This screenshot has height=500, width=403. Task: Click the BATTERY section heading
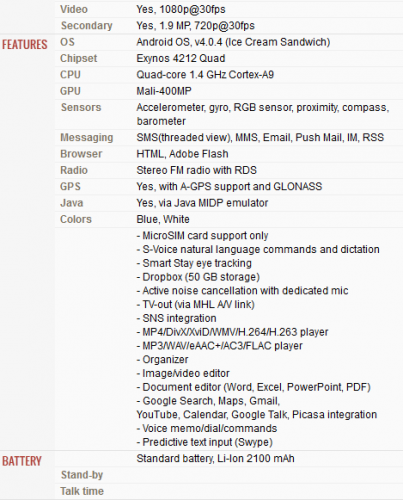click(22, 461)
